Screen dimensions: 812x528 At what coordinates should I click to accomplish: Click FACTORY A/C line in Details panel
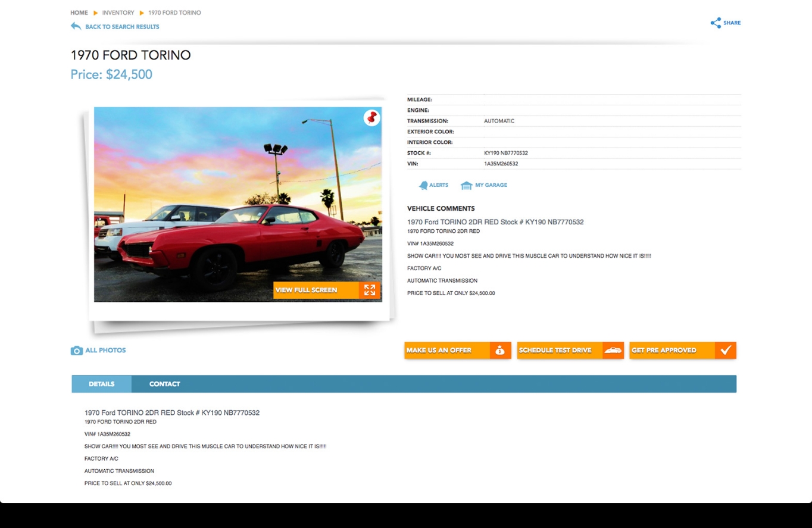101,458
